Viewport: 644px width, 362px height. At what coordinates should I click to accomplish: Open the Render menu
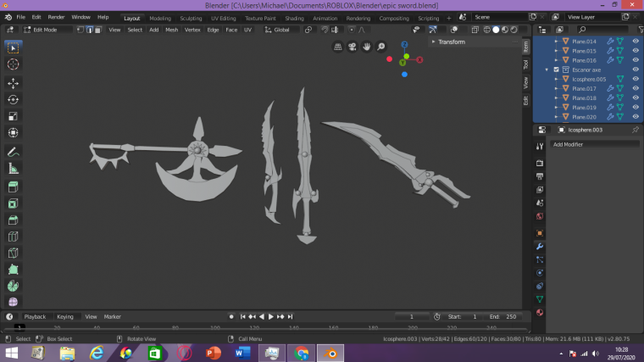[x=56, y=17]
